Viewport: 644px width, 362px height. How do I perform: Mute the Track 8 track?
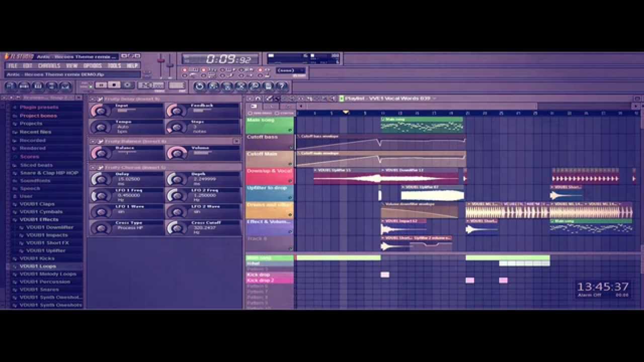coord(290,249)
